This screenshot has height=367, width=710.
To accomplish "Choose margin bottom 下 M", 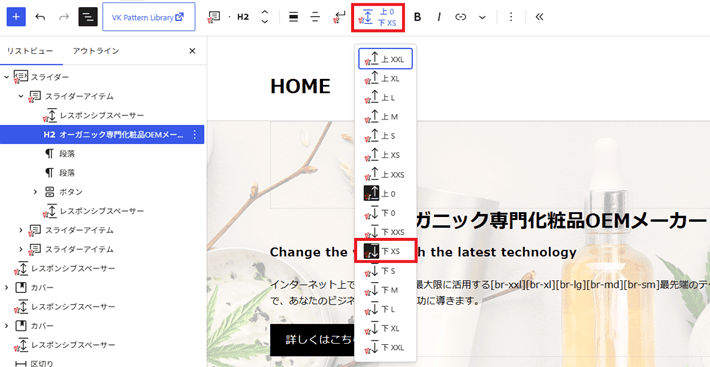I will click(385, 290).
